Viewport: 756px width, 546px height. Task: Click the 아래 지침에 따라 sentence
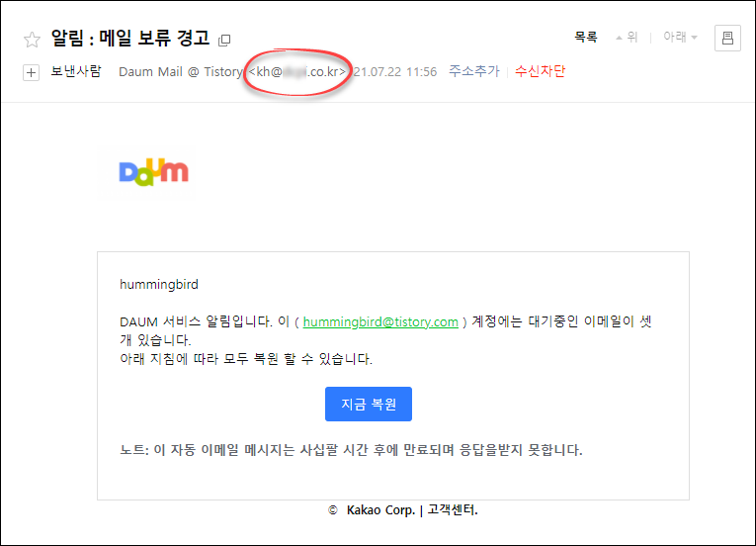point(246,359)
